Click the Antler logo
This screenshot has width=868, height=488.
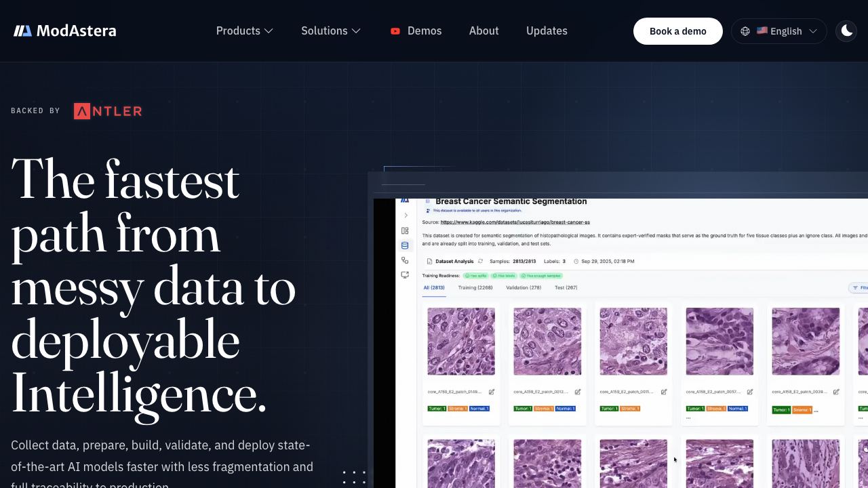108,111
